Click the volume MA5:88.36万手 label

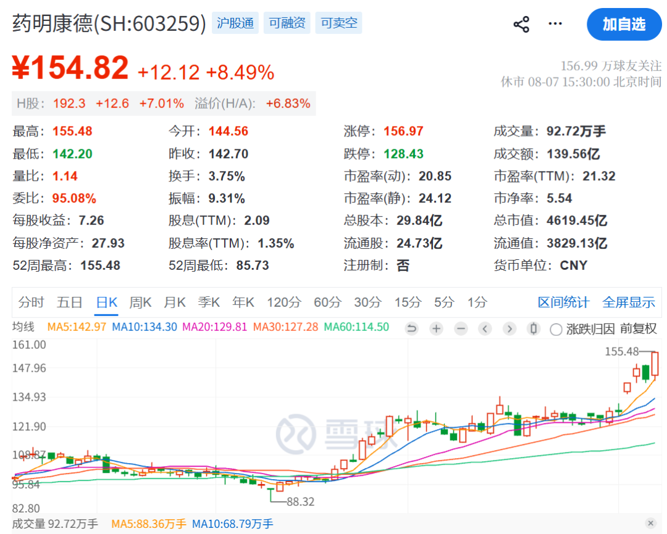(148, 524)
